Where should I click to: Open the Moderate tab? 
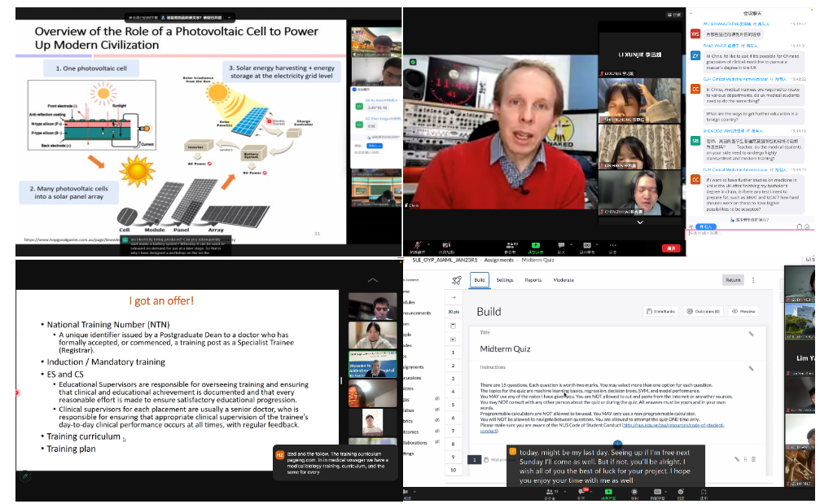coord(563,280)
